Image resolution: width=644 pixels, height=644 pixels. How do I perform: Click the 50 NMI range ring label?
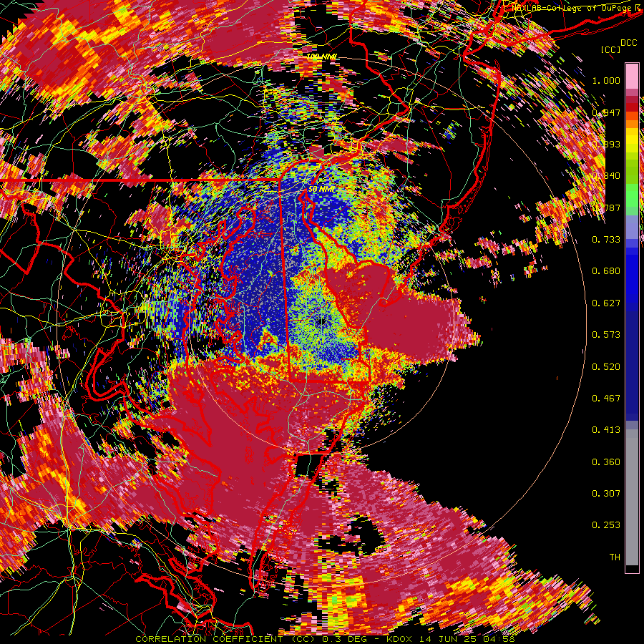[321, 189]
